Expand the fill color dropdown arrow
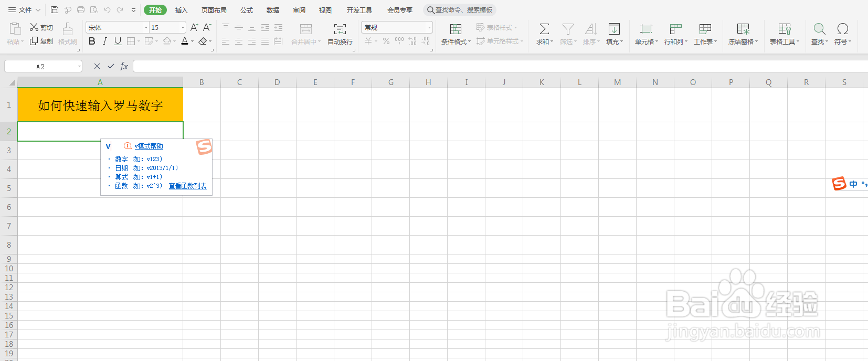Image resolution: width=868 pixels, height=361 pixels. [x=174, y=41]
